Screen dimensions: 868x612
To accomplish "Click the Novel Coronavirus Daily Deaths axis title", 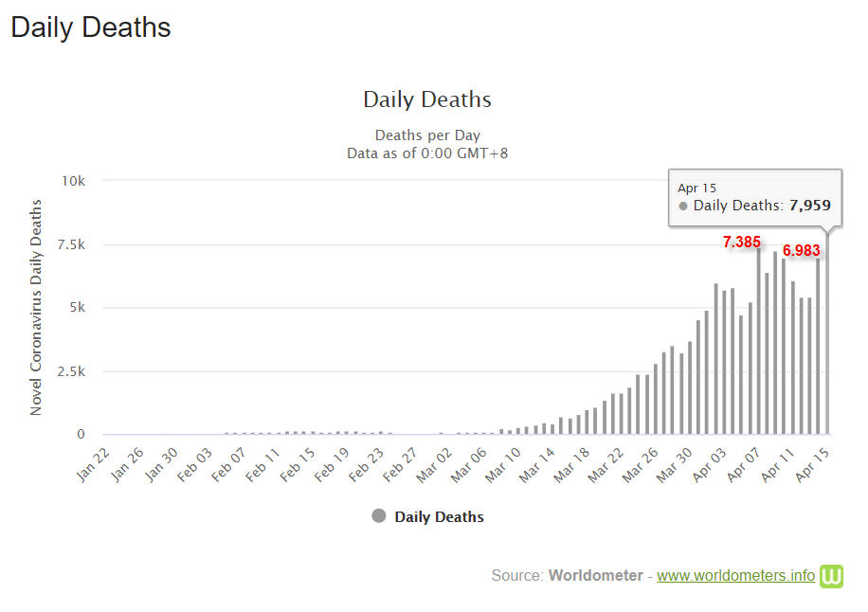I will click(x=37, y=307).
